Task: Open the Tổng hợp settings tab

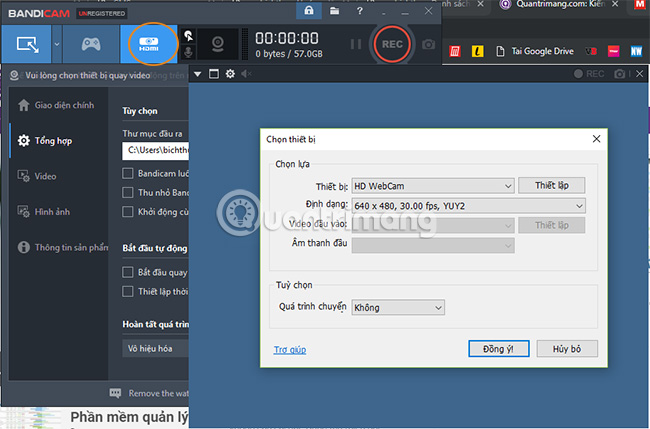Action: (x=45, y=141)
